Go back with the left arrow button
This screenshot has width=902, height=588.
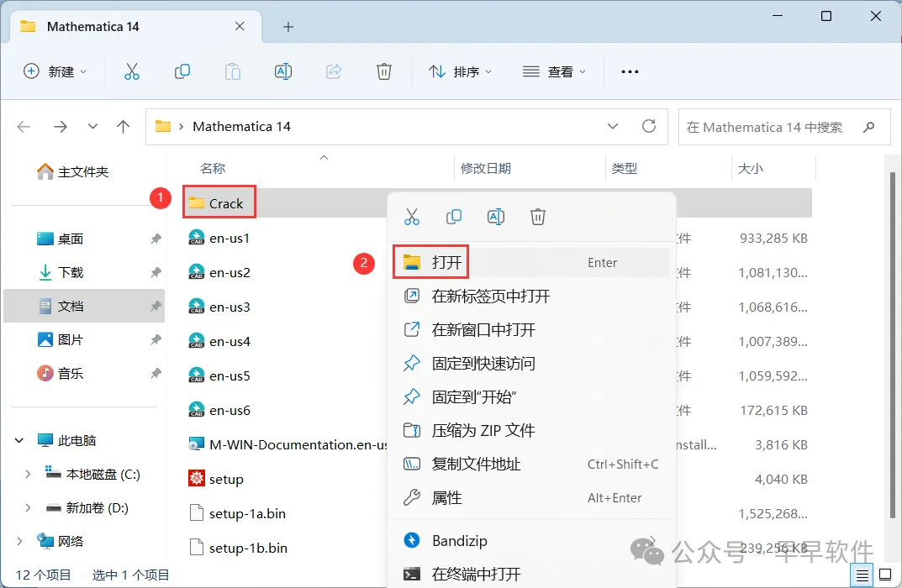pos(24,127)
